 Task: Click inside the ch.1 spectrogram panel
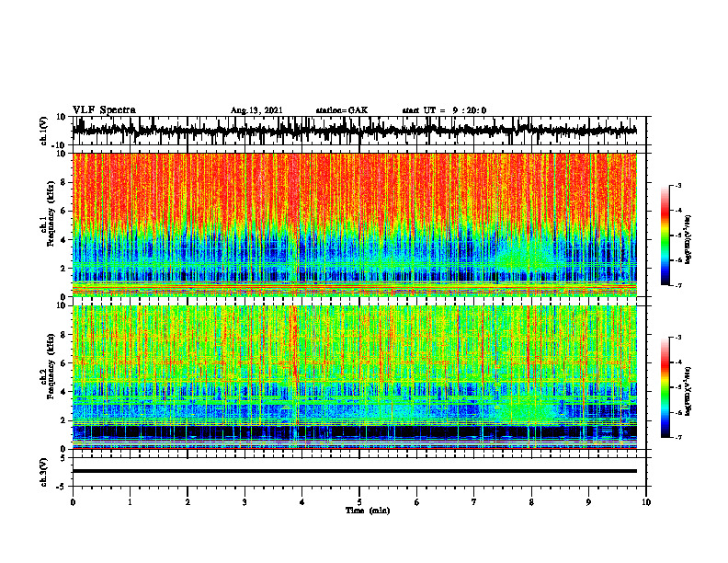354,224
